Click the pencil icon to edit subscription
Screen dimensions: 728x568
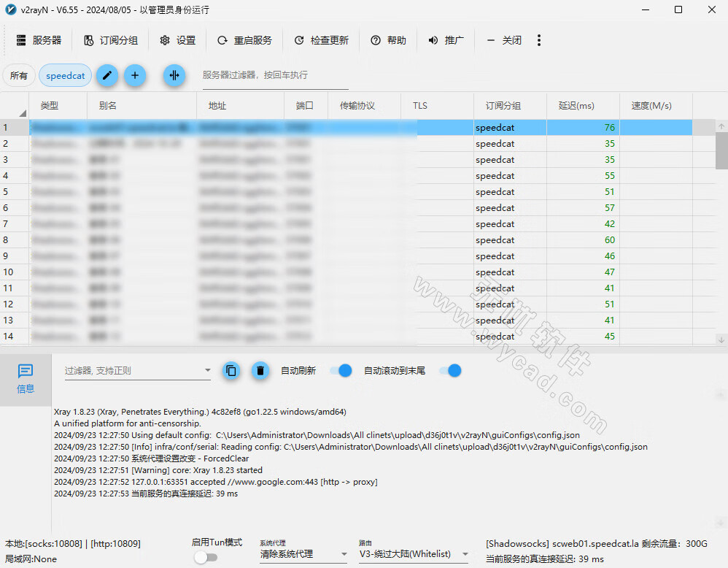107,75
